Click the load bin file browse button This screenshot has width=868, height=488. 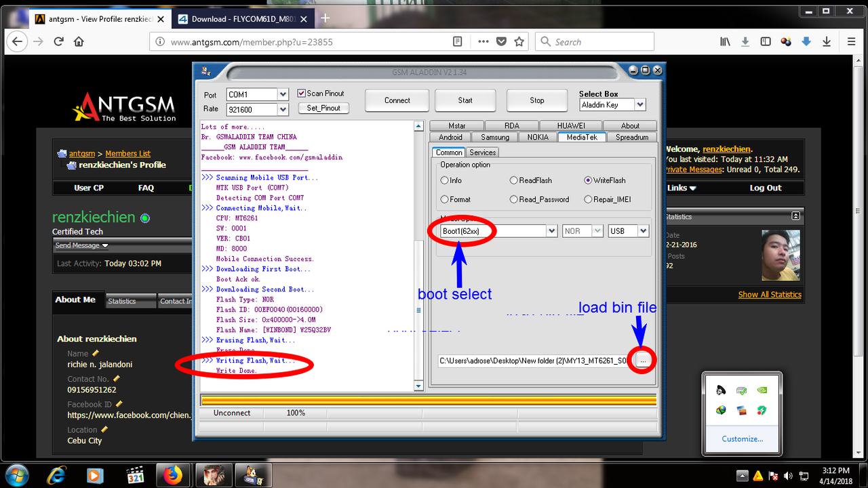click(642, 361)
